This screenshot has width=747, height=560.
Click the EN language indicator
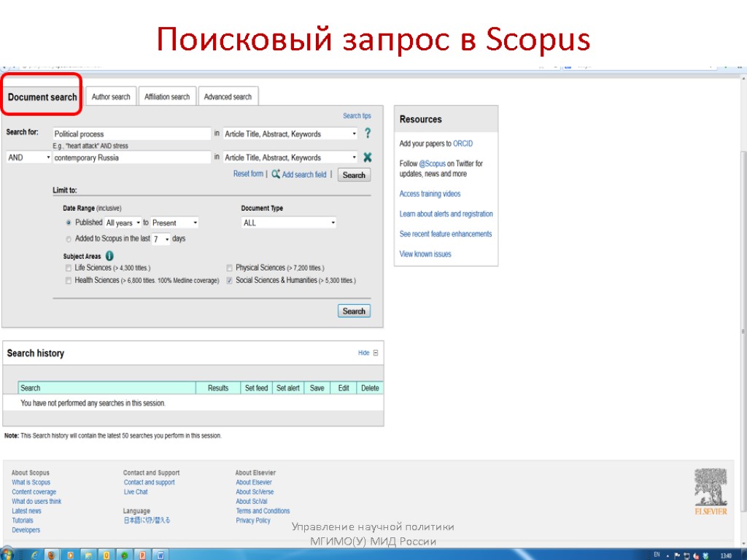point(657,555)
